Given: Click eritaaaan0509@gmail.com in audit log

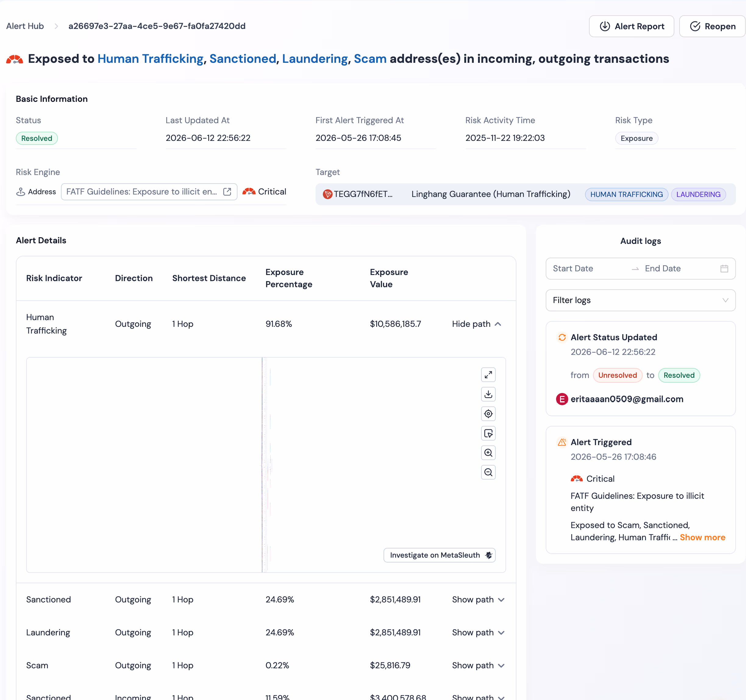Looking at the screenshot, I should pos(627,399).
